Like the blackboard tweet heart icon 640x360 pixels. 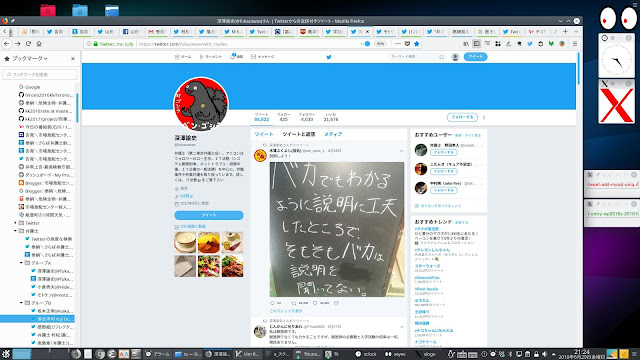coord(315,303)
